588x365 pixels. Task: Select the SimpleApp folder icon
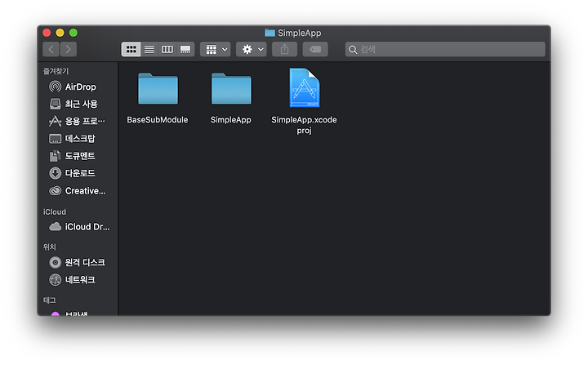point(231,88)
